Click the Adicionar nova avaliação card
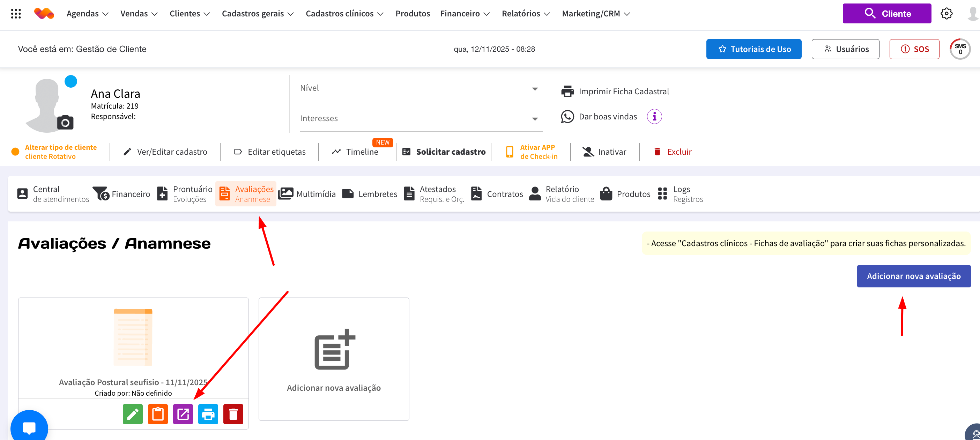The image size is (980, 440). (333, 359)
